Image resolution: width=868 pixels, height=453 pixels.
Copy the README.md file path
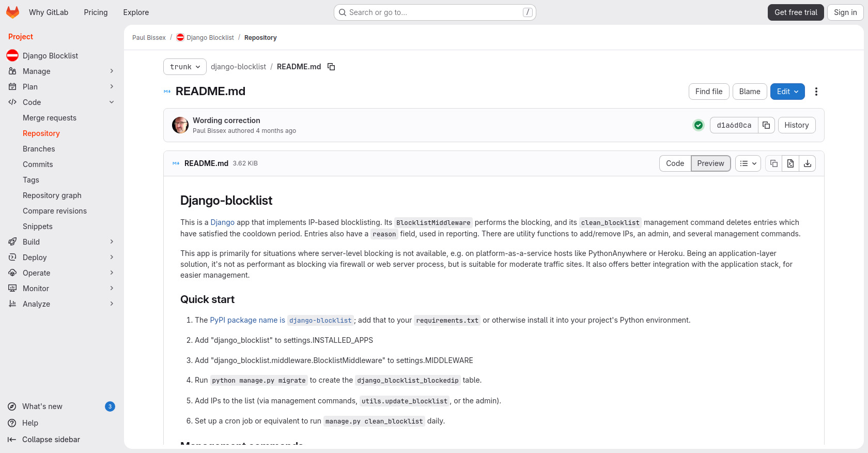331,67
